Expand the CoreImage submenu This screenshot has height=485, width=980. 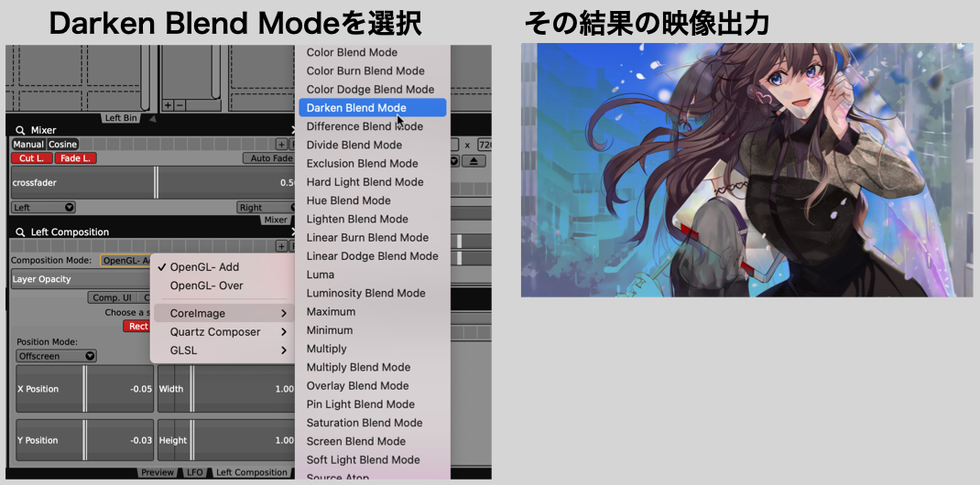(x=223, y=313)
